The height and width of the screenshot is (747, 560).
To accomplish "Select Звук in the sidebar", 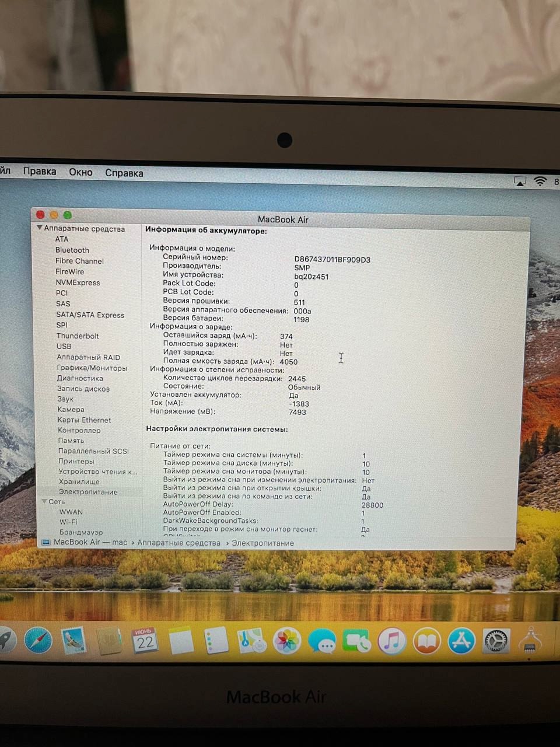I will point(65,399).
